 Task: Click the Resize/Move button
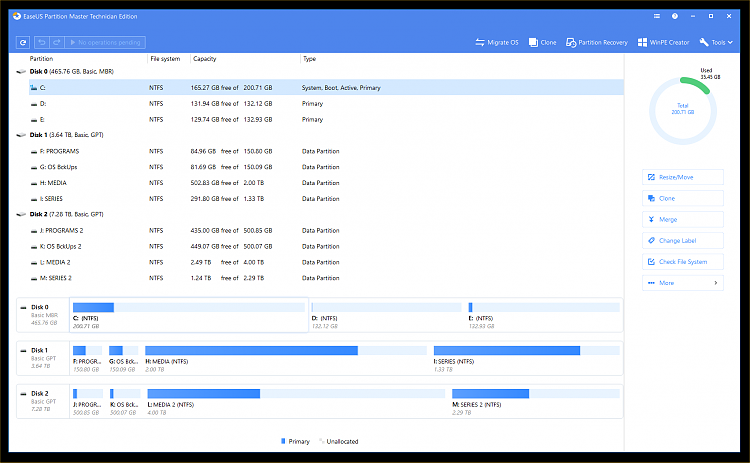coord(683,177)
